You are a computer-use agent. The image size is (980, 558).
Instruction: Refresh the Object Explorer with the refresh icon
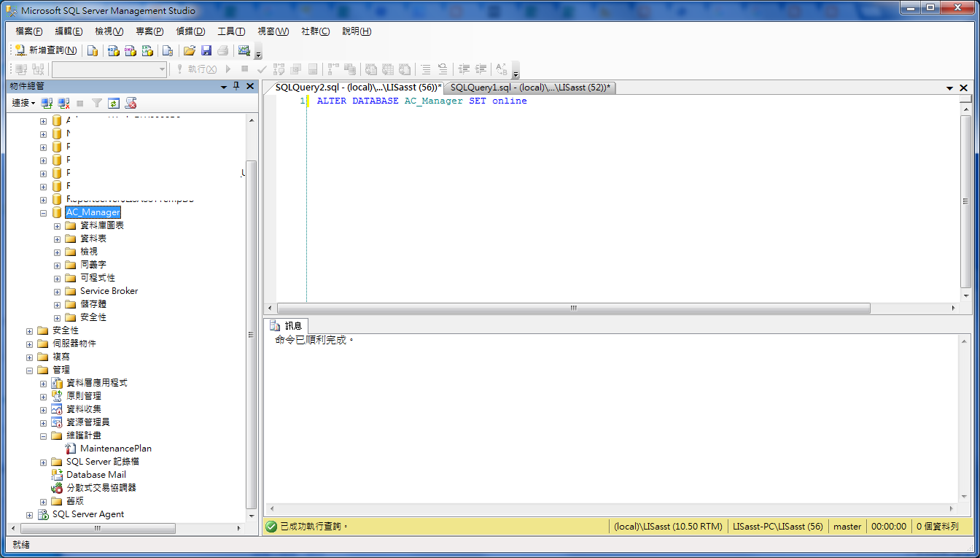[113, 103]
